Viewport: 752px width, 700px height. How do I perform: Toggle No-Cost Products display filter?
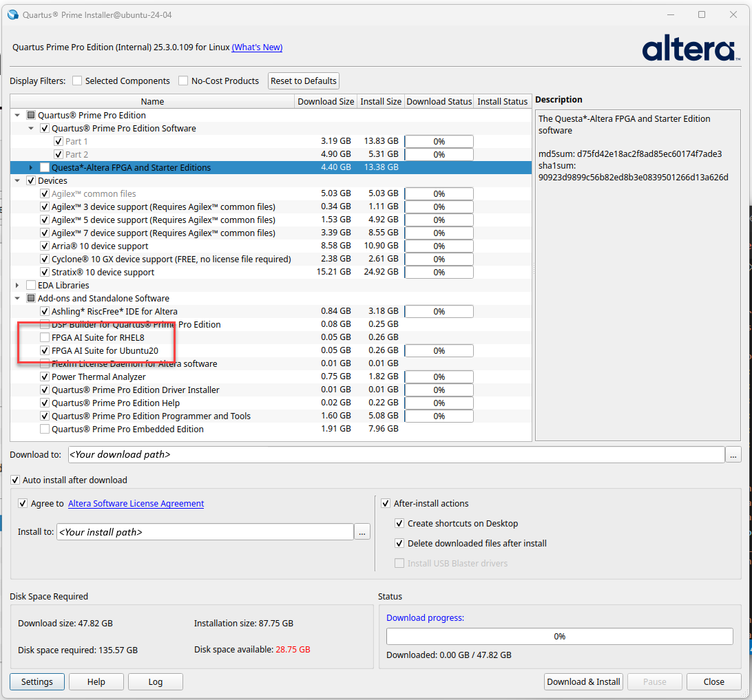pos(182,81)
